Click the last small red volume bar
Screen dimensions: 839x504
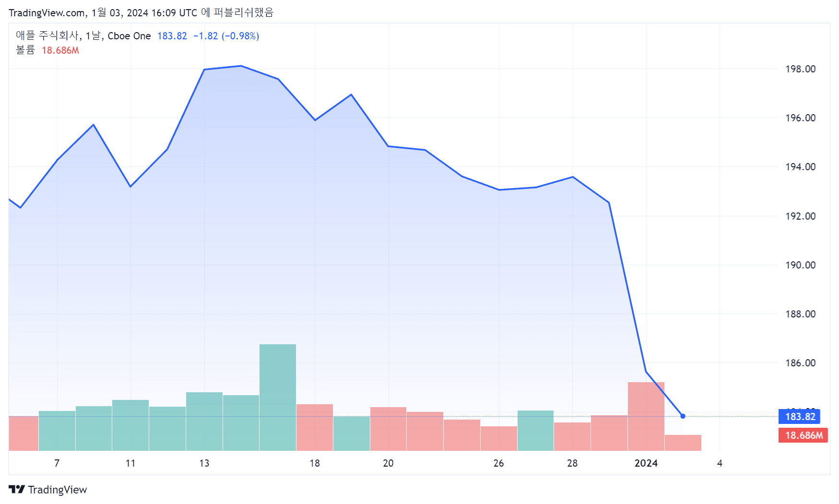point(683,443)
